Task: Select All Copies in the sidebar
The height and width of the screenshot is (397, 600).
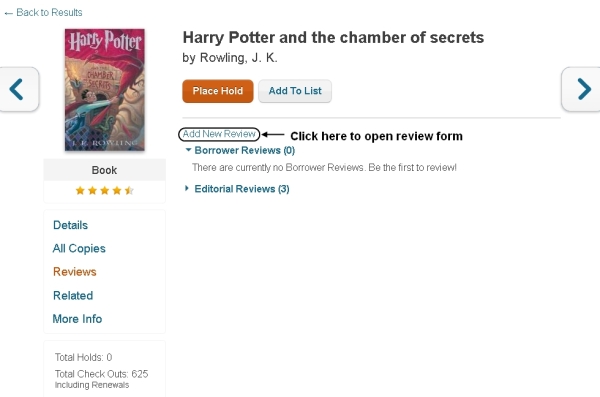Action: click(x=79, y=248)
